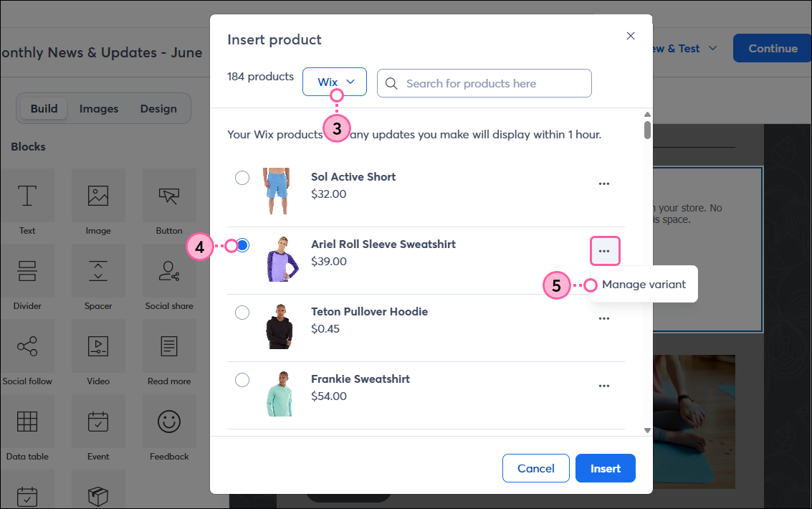Select the Text block icon
The image size is (812, 509).
[27, 195]
